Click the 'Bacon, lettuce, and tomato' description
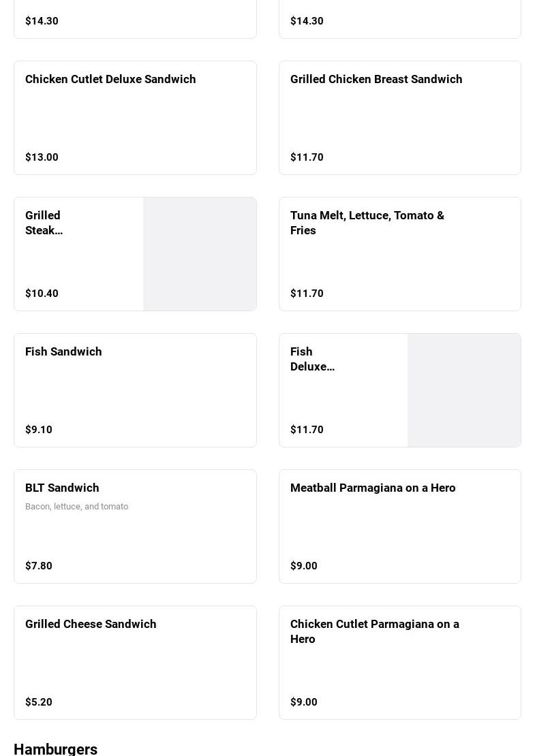This screenshot has height=756, width=535. tap(76, 507)
